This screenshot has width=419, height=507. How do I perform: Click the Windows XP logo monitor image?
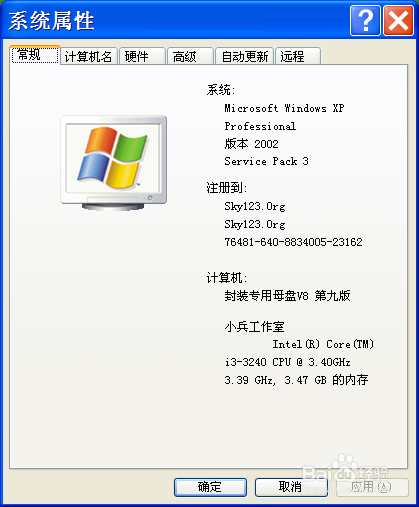(x=114, y=163)
